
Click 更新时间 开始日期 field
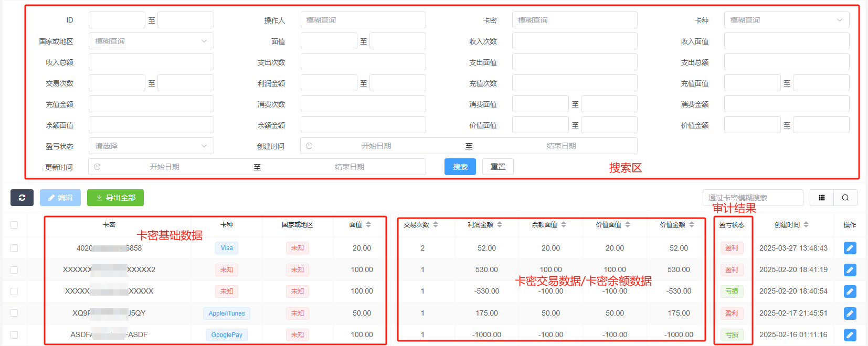(x=164, y=167)
